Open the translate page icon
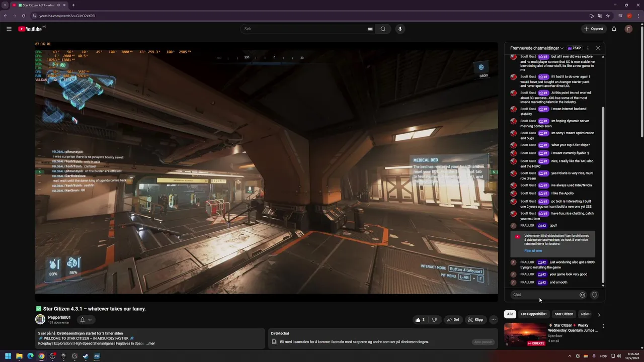644x362 pixels. (599, 16)
